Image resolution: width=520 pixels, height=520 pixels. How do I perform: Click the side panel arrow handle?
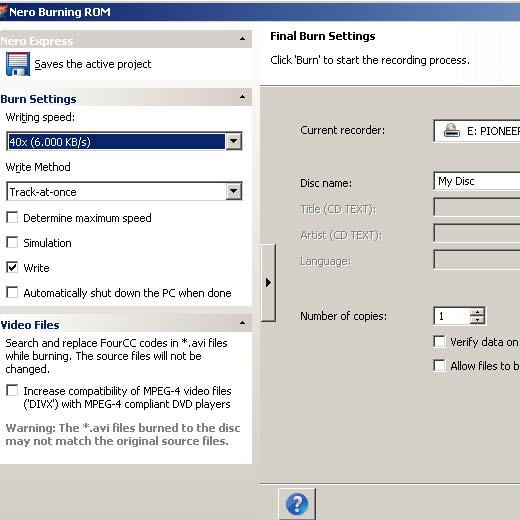(x=268, y=283)
